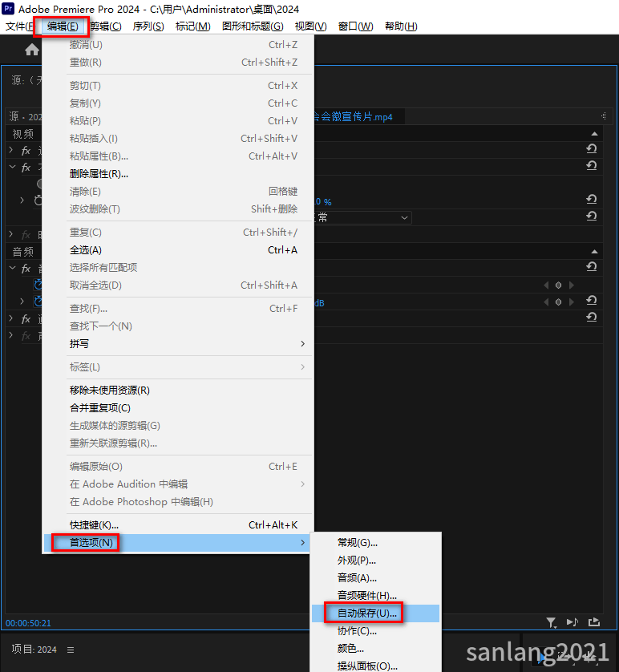
Task: Open the 窗口(W) menu
Action: coord(355,26)
